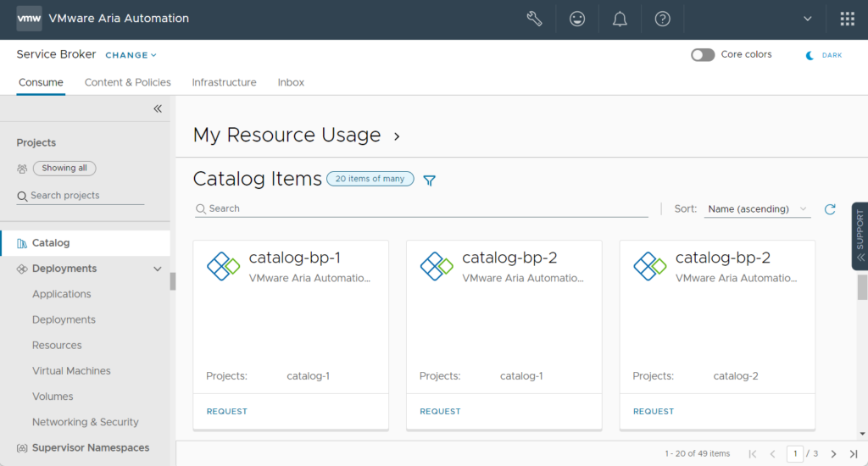Click the Supervisor Namespaces icon
The image size is (868, 466).
21,448
